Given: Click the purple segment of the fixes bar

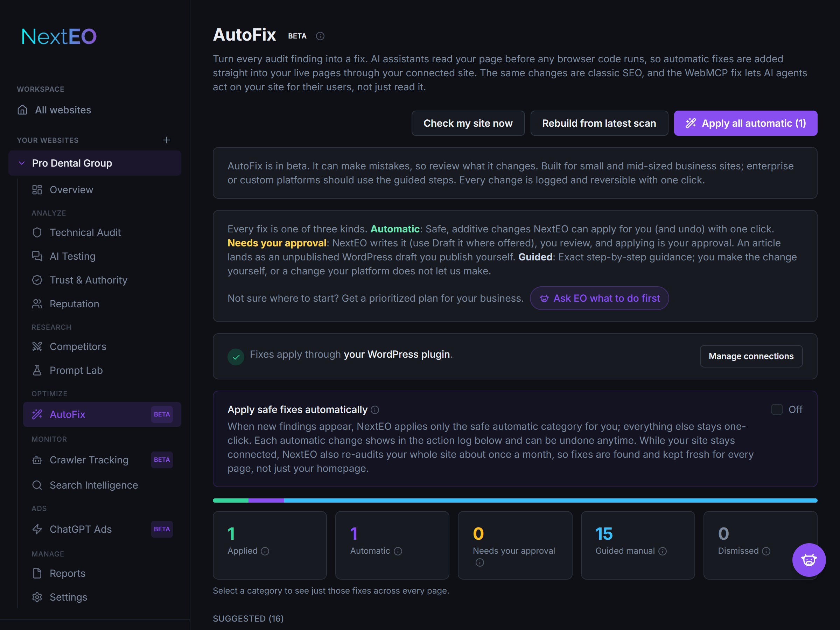Looking at the screenshot, I should pos(266,500).
